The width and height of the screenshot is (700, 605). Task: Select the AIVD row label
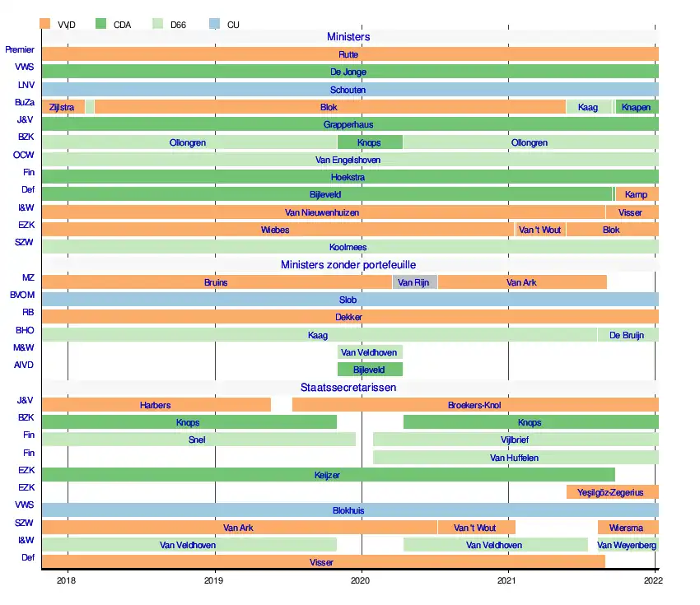pos(25,365)
